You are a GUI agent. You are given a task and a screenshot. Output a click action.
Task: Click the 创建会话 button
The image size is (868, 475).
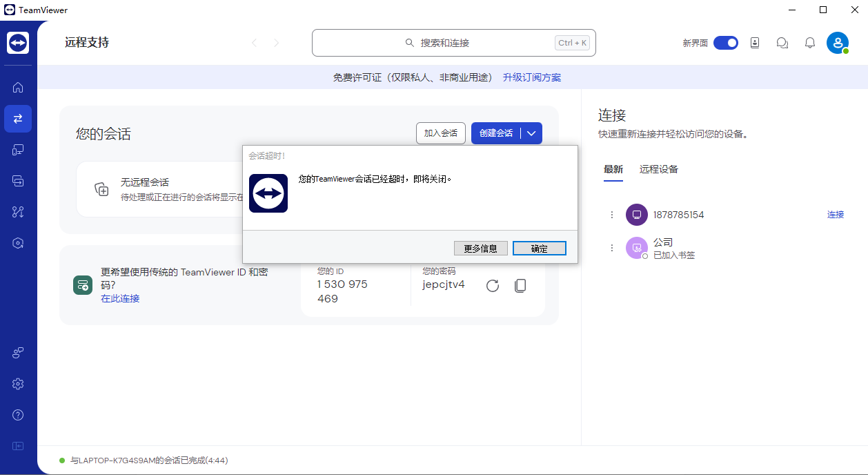pos(496,133)
